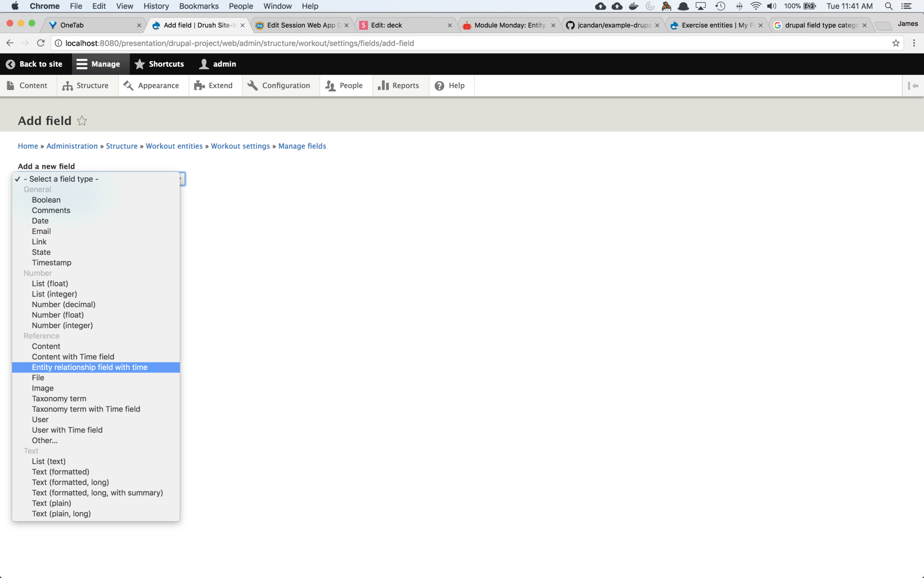The height and width of the screenshot is (578, 924).
Task: Open the Reports bar chart menu
Action: click(398, 86)
